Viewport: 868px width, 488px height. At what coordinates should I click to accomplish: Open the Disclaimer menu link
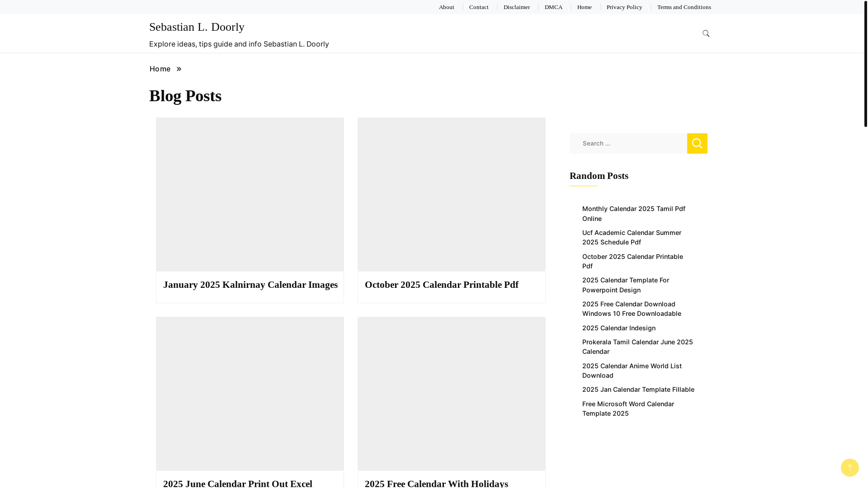point(517,7)
